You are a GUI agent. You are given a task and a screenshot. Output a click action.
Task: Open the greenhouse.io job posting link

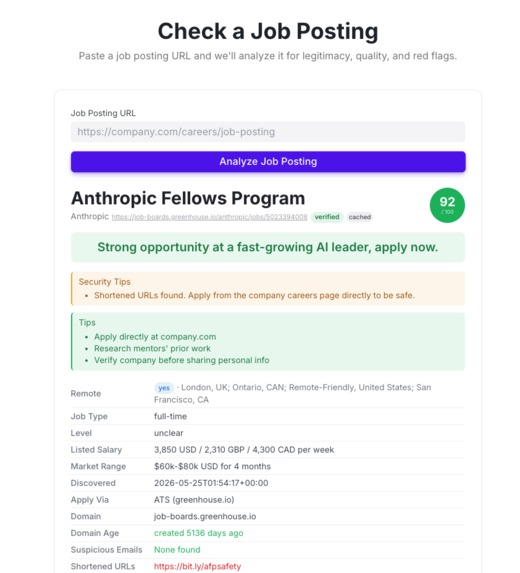click(x=209, y=217)
